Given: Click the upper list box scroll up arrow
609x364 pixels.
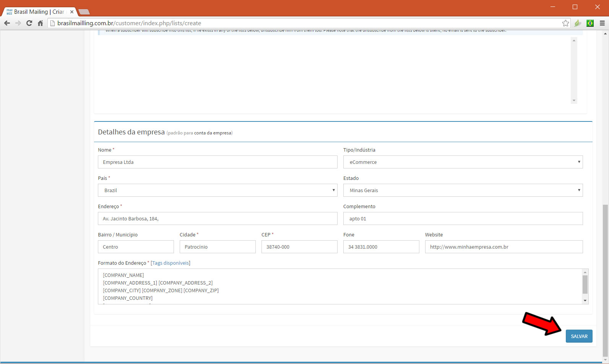Looking at the screenshot, I should tap(574, 40).
